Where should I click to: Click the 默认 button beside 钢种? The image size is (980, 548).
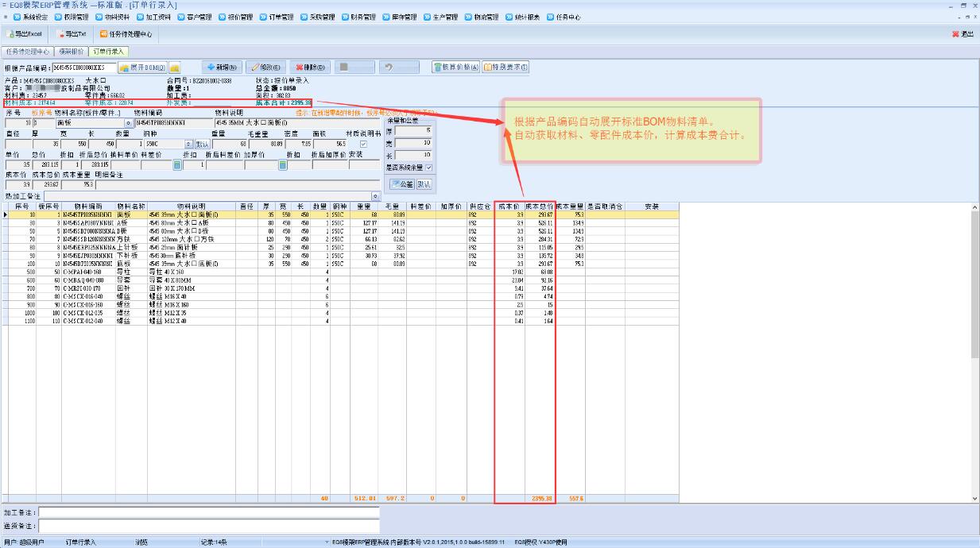(203, 144)
